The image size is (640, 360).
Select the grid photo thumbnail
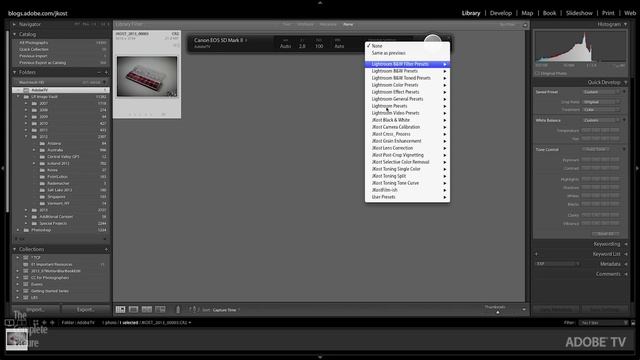point(147,77)
